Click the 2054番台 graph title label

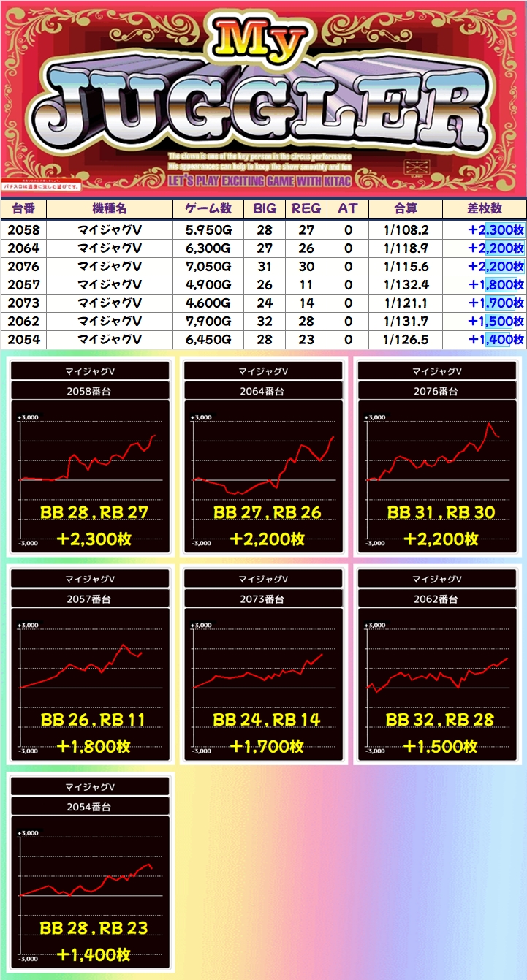point(90,807)
